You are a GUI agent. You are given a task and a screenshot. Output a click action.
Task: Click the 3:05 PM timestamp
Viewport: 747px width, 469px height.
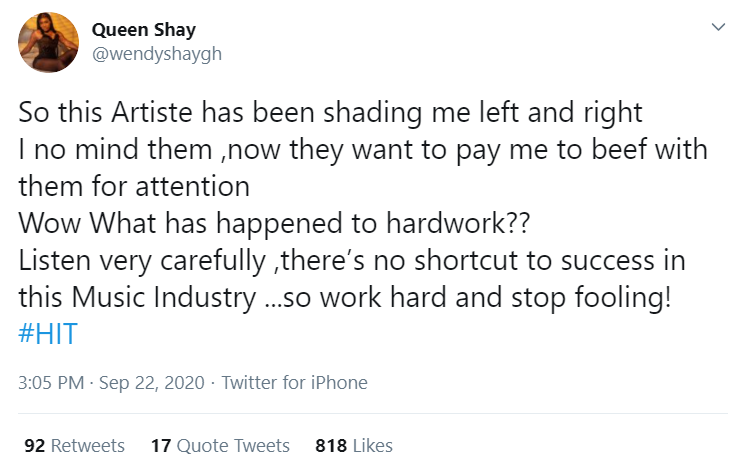click(50, 382)
